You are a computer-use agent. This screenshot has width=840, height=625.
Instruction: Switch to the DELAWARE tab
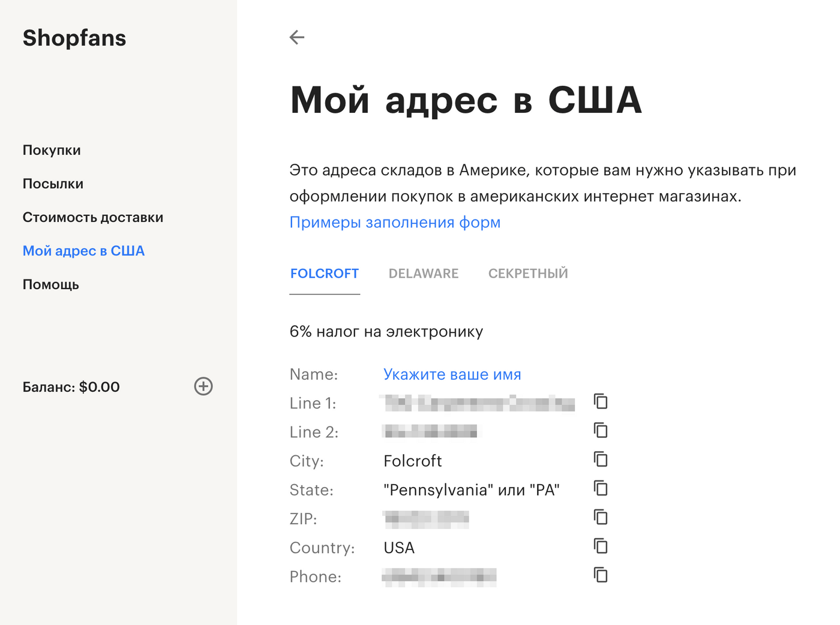(x=424, y=274)
